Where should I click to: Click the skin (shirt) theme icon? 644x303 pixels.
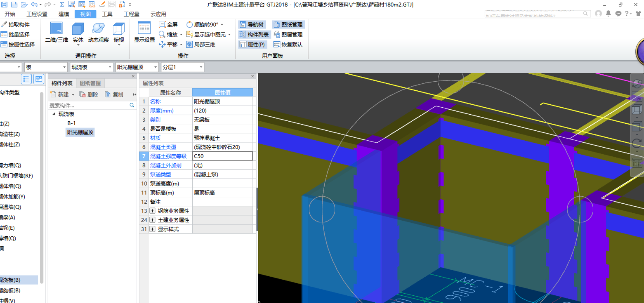click(638, 13)
